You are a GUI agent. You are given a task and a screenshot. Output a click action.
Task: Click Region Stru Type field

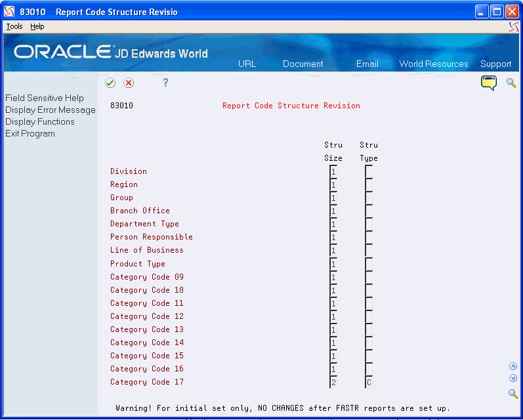pos(369,185)
